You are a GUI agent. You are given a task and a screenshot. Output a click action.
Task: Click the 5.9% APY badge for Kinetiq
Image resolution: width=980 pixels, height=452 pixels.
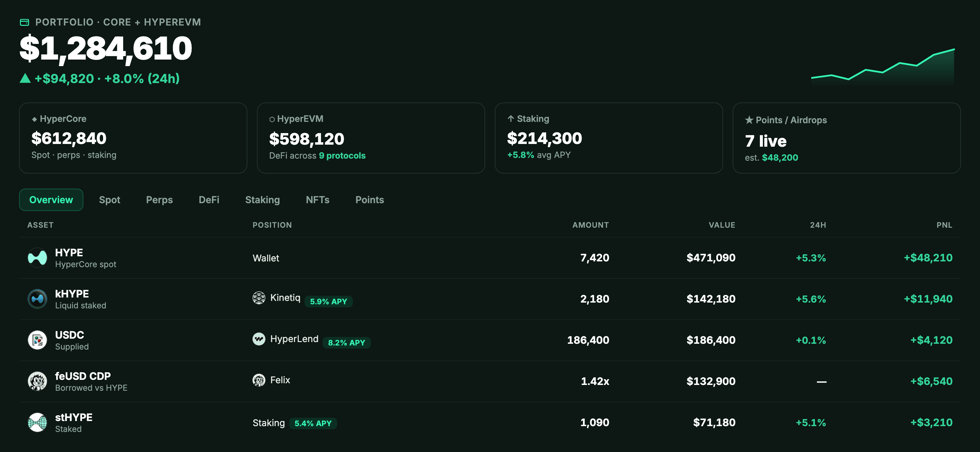pyautogui.click(x=328, y=301)
